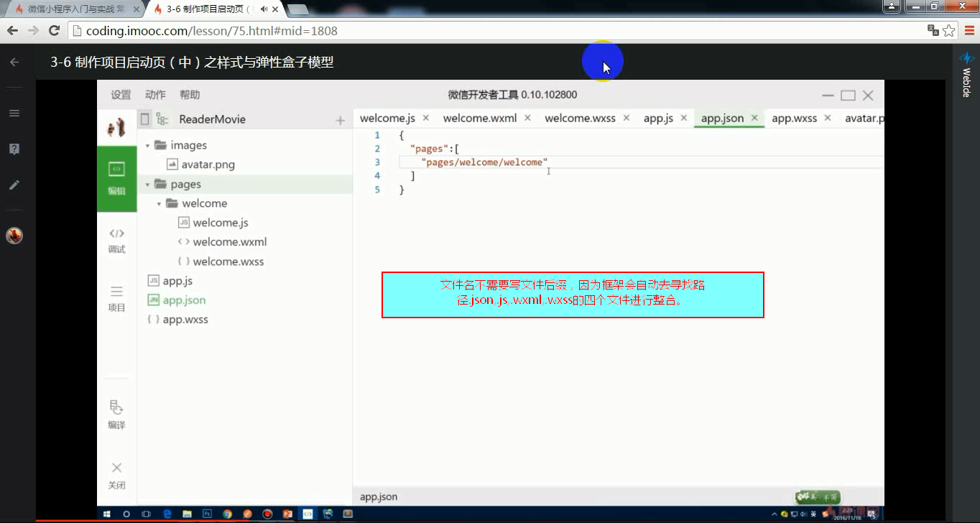980x523 pixels.
Task: Open a new browser tab
Action: click(298, 9)
